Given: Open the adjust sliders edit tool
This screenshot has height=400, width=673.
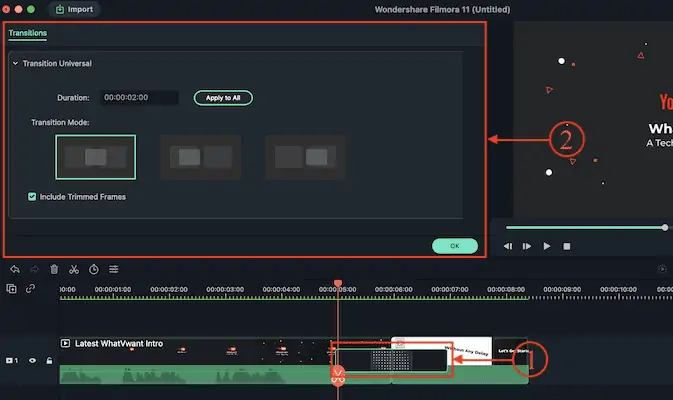Looking at the screenshot, I should (113, 270).
